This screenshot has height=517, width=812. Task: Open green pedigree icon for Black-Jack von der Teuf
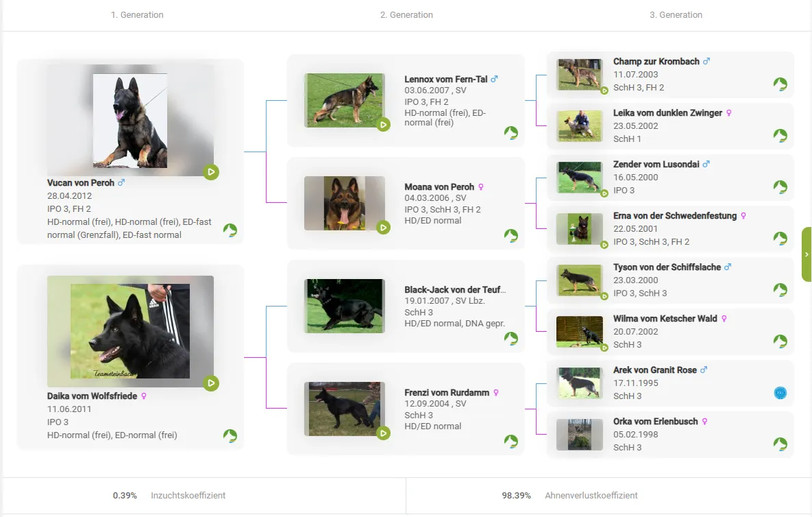pos(510,339)
